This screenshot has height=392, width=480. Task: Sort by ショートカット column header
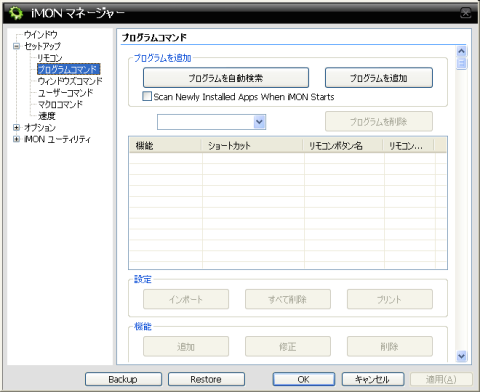tap(252, 146)
